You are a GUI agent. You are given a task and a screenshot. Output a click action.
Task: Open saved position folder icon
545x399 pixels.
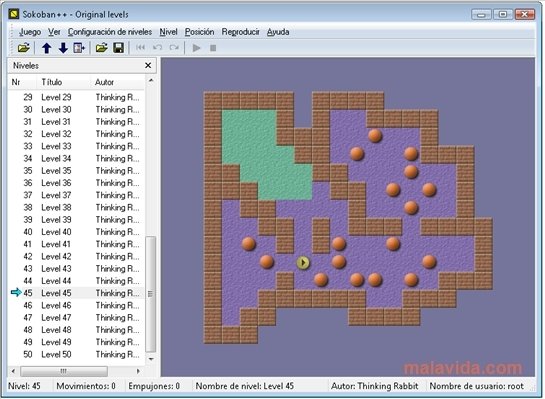pos(101,48)
